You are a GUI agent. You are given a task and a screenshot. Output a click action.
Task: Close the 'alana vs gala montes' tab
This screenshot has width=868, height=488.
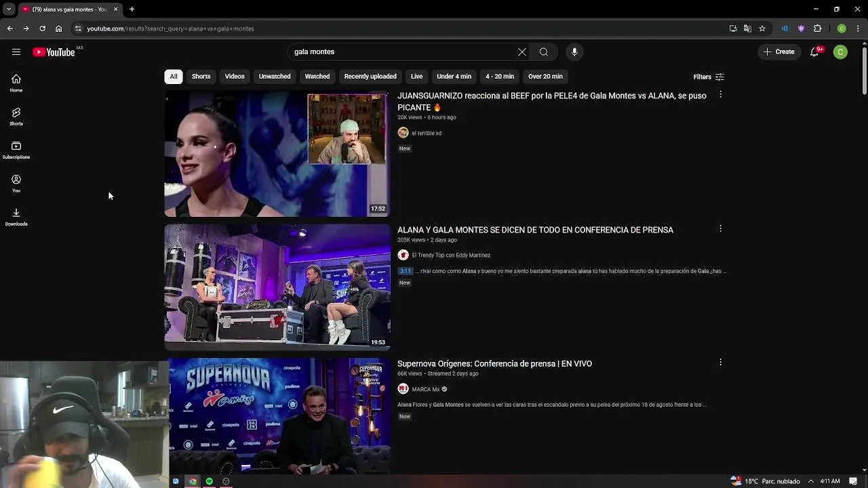[x=115, y=9]
